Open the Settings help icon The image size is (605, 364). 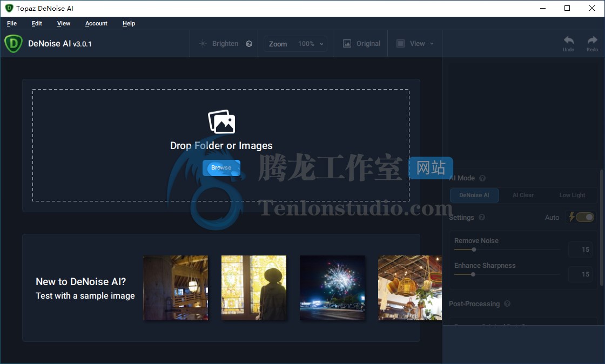(481, 218)
